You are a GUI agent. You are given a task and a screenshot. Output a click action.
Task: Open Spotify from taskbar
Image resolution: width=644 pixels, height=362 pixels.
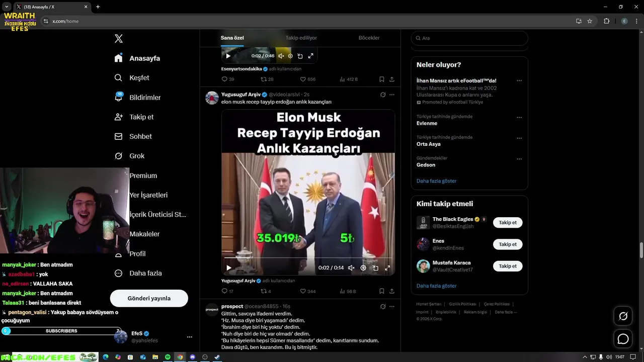[168, 357]
